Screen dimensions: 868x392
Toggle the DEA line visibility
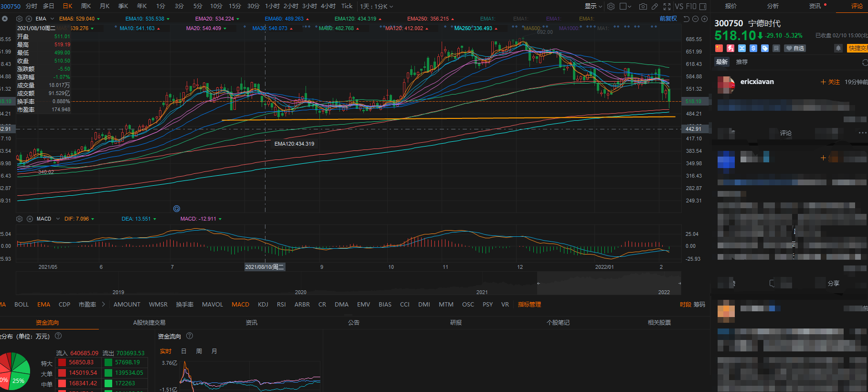tap(139, 219)
